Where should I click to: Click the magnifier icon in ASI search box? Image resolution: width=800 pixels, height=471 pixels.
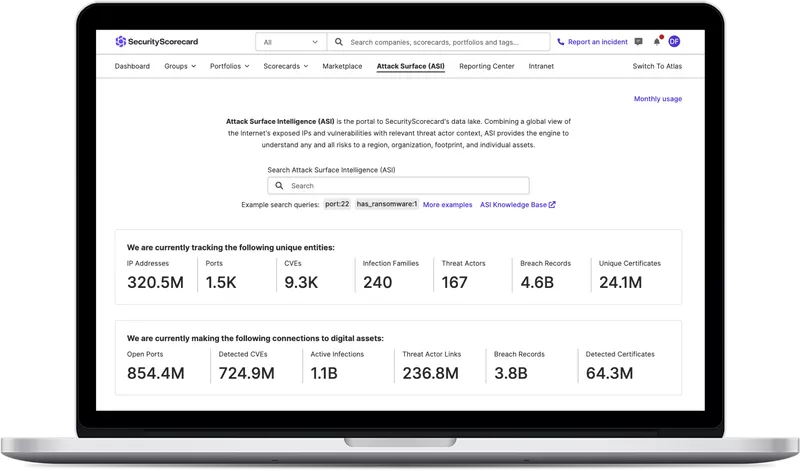(x=279, y=186)
